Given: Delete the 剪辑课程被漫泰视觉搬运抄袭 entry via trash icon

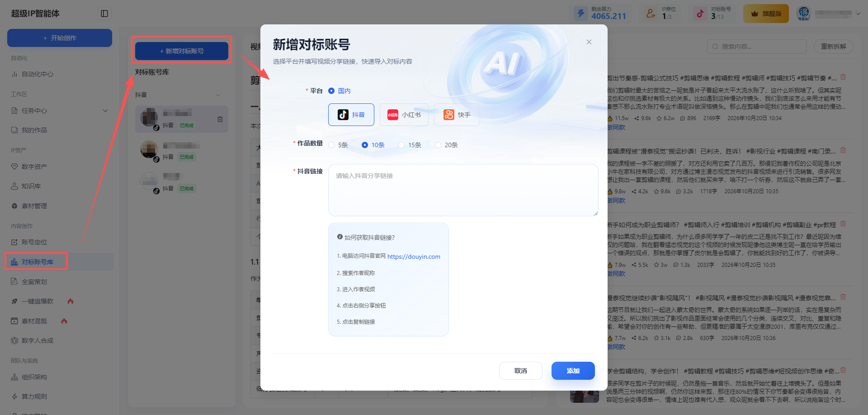Looking at the screenshot, I should 843,150.
